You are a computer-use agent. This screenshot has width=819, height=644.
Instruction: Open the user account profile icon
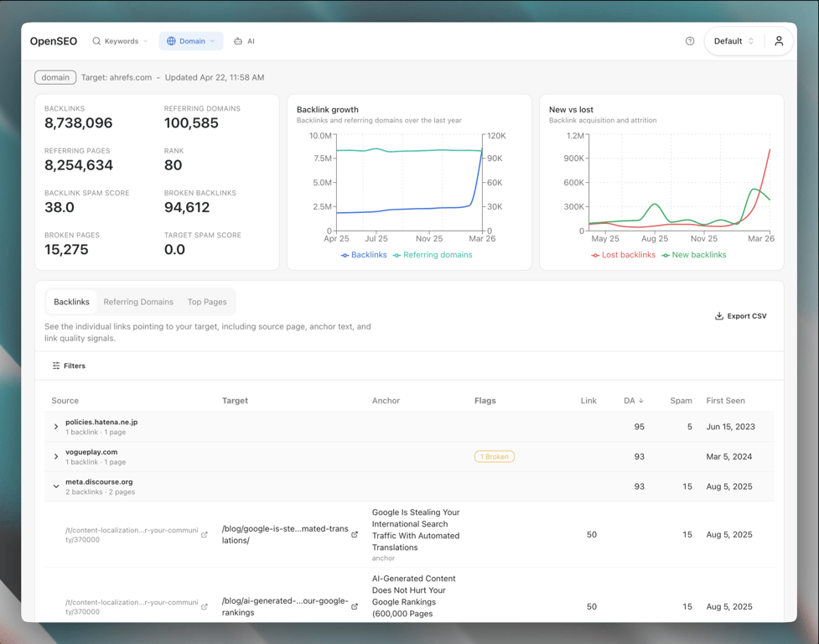point(779,41)
